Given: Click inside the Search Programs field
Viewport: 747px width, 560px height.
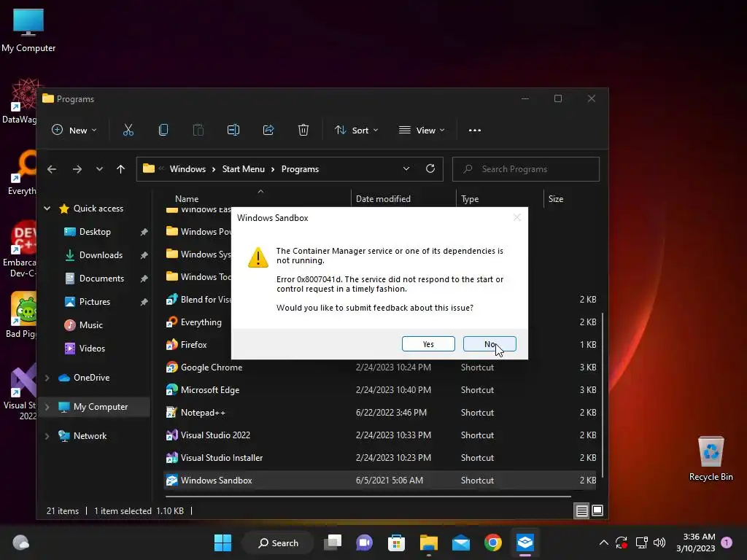Looking at the screenshot, I should tap(525, 169).
